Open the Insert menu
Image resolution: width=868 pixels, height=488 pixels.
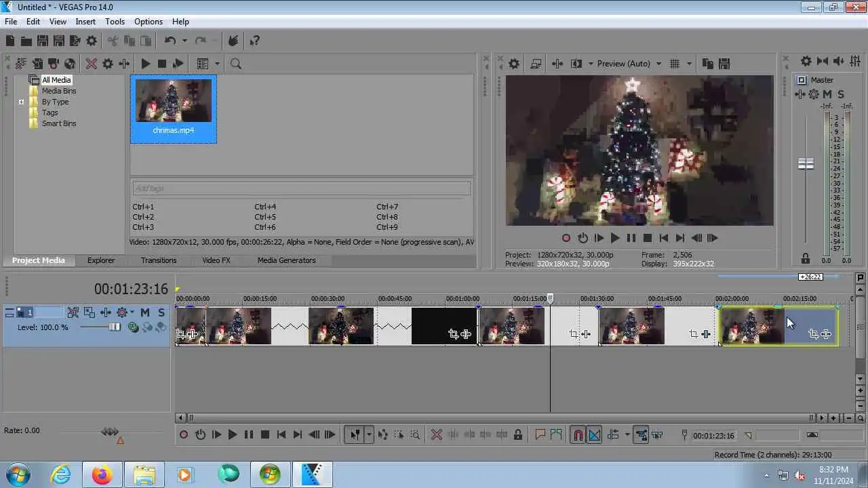[x=85, y=22]
